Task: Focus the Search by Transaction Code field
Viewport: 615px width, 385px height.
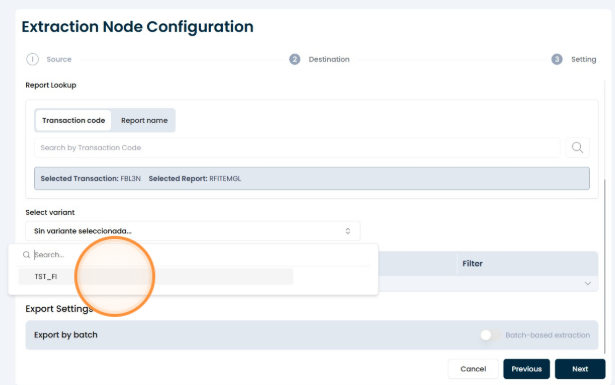Action: click(x=297, y=148)
